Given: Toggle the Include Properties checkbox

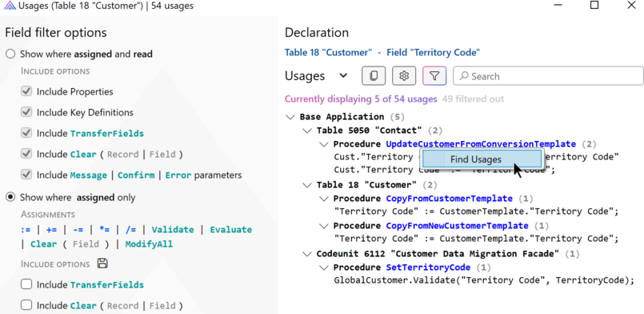Looking at the screenshot, I should coord(26,91).
